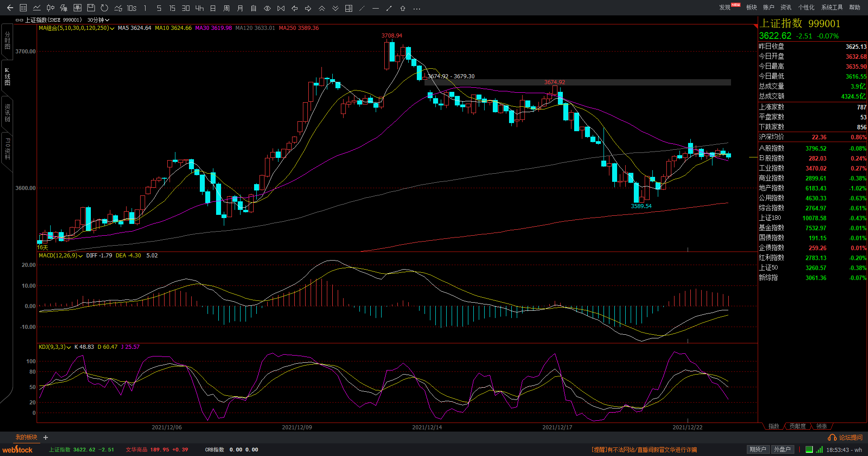The height and width of the screenshot is (456, 868).
Task: Click the refresh circular arrow icon
Action: [x=104, y=8]
